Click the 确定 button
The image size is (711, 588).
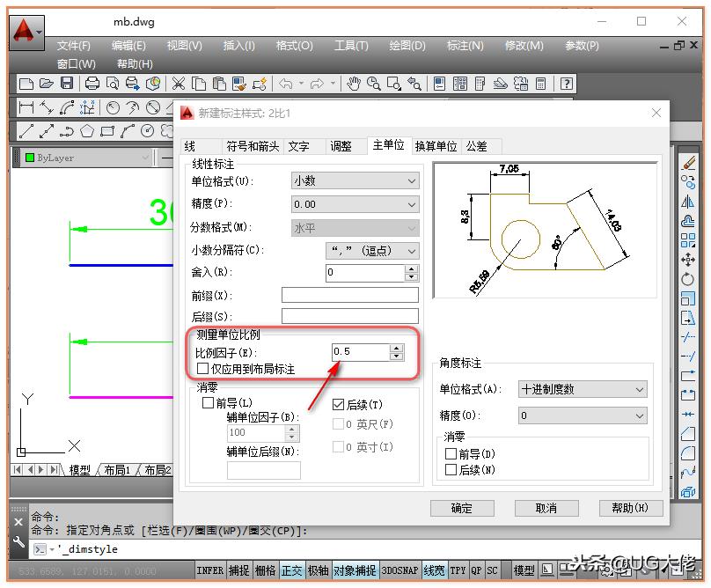pyautogui.click(x=462, y=508)
